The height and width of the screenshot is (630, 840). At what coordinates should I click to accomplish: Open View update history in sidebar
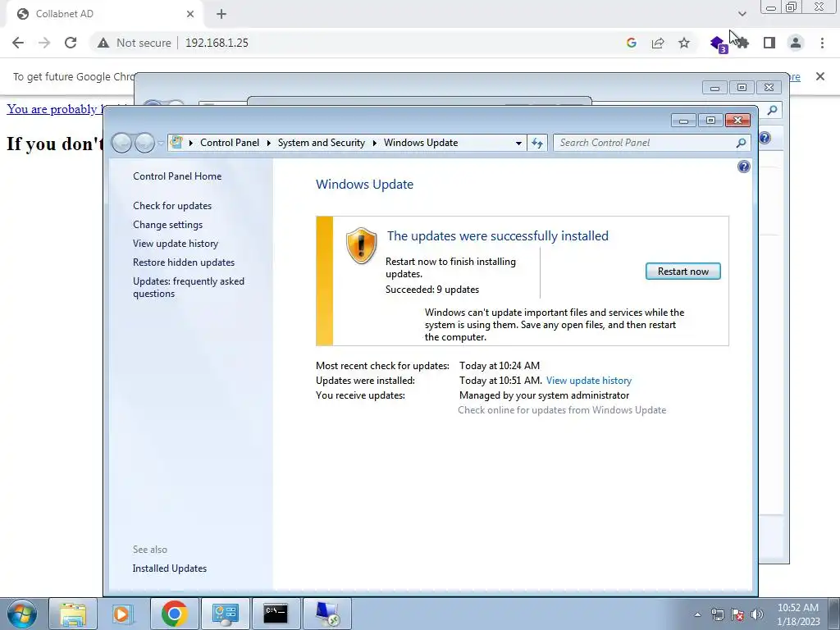click(x=176, y=243)
